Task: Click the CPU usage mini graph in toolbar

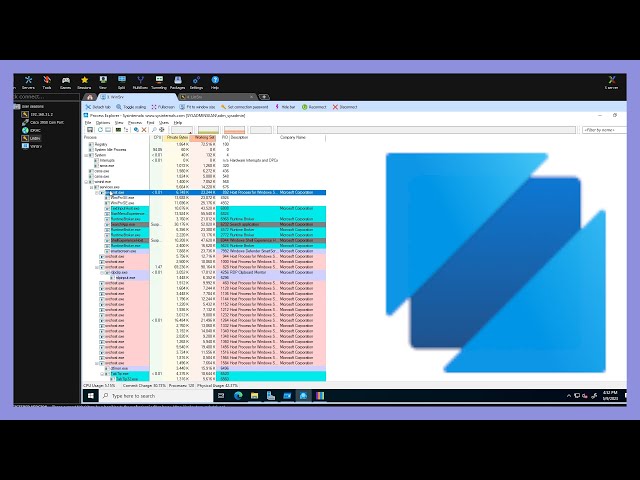Action: [x=182, y=130]
